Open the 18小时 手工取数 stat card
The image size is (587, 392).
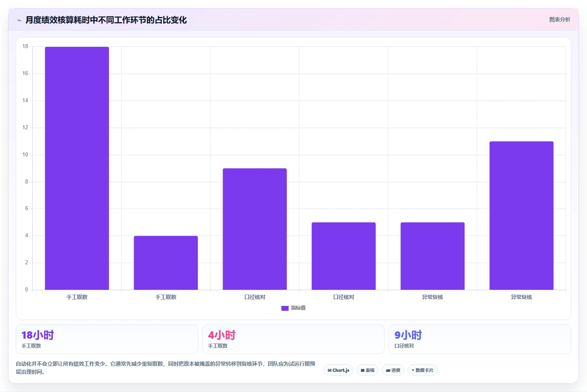[107, 339]
